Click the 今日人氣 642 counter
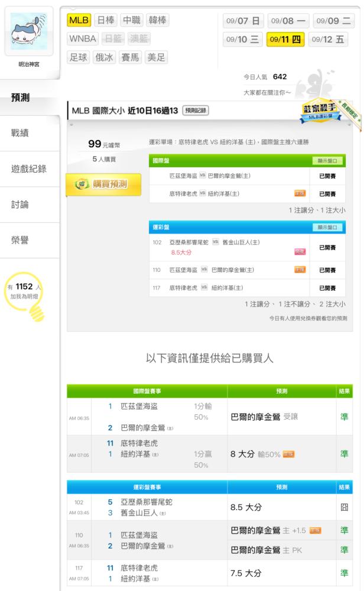This screenshot has width=364, height=591. pos(265,77)
